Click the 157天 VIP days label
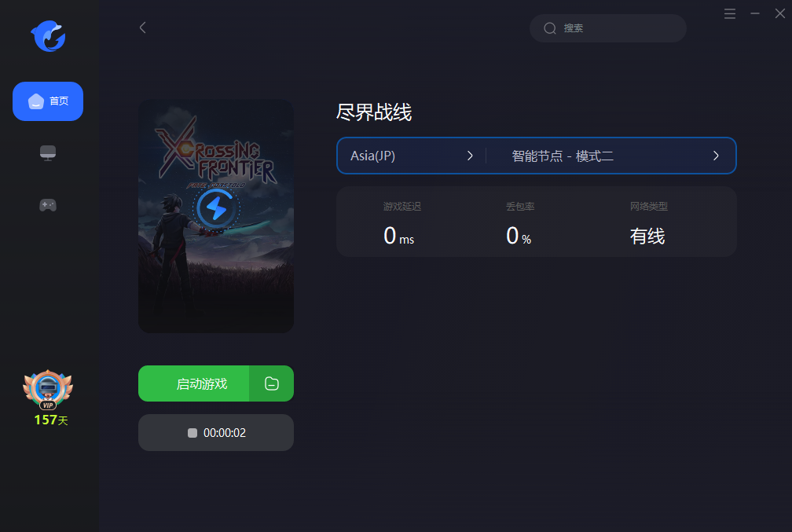This screenshot has height=532, width=792. tap(51, 420)
